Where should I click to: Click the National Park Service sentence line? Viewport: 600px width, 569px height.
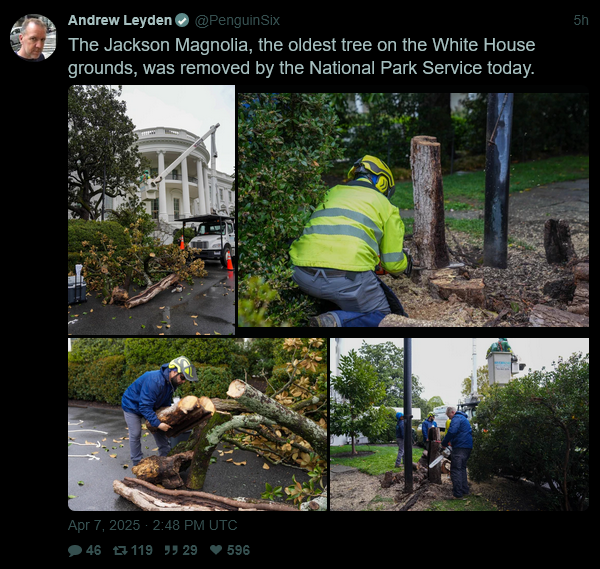point(301,68)
